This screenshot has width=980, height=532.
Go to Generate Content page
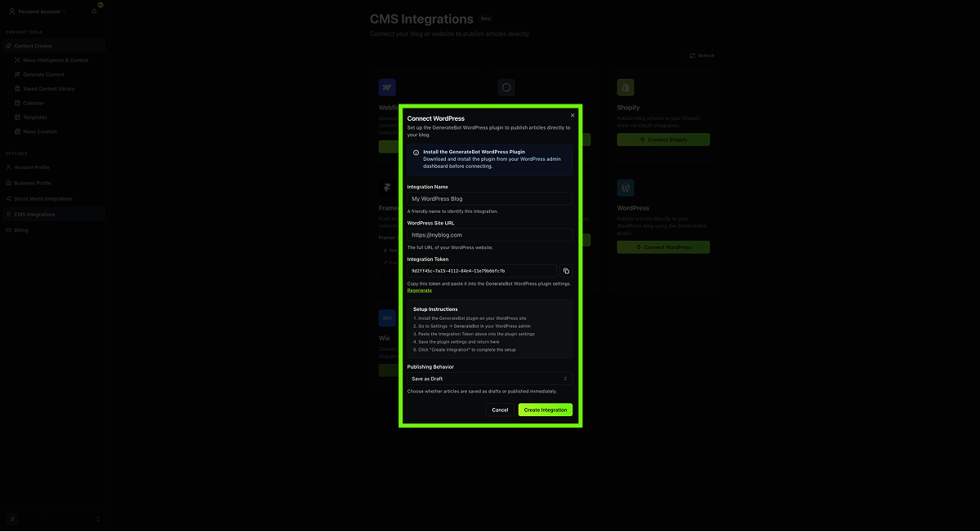click(x=43, y=74)
